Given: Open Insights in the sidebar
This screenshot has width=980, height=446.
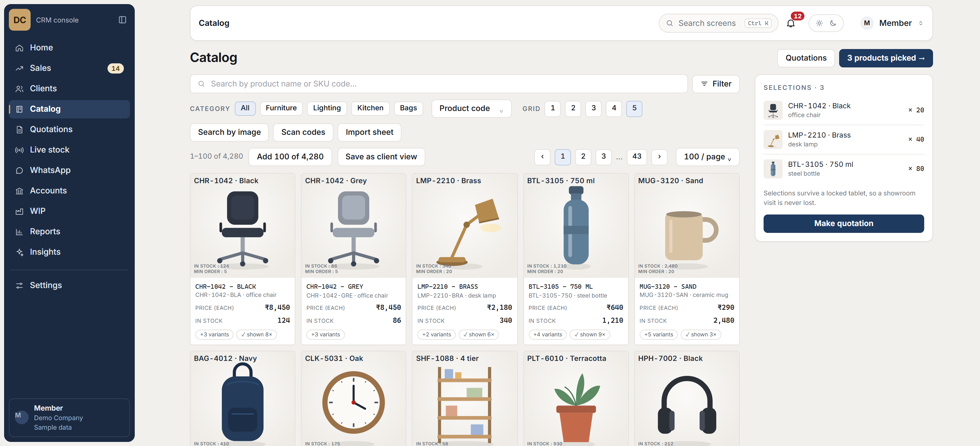Looking at the screenshot, I should (x=70, y=252).
